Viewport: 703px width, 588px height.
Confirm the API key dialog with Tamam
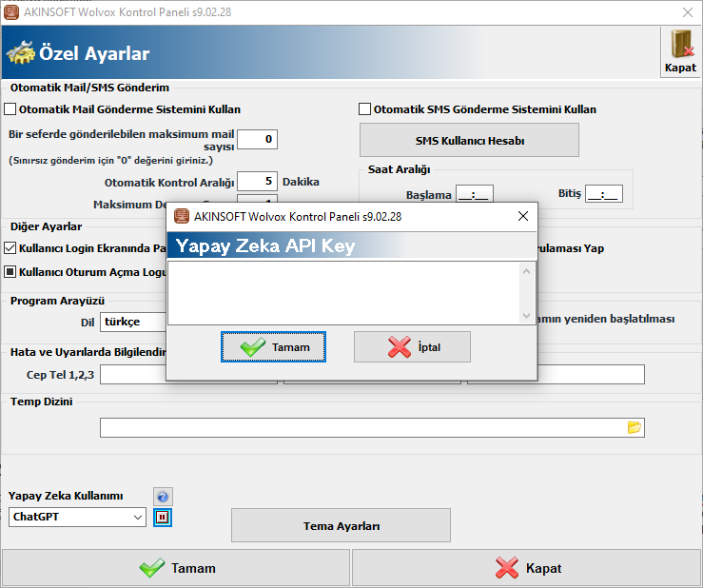(273, 346)
